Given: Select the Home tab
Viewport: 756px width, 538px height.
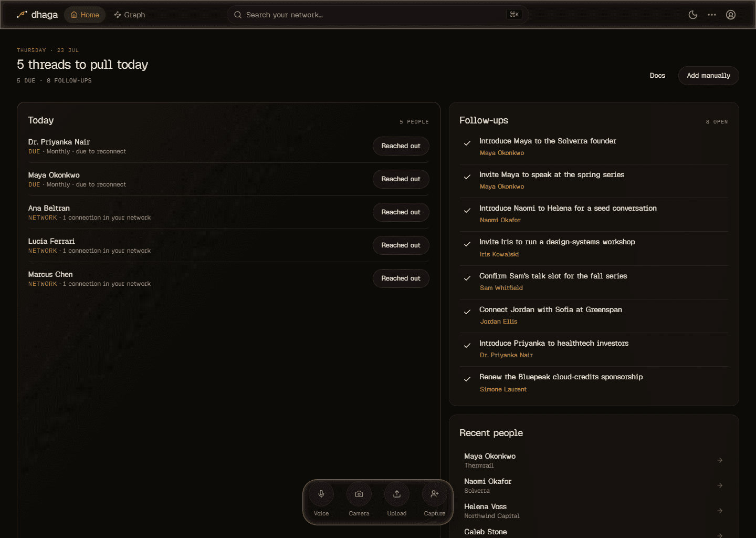Looking at the screenshot, I should point(85,15).
